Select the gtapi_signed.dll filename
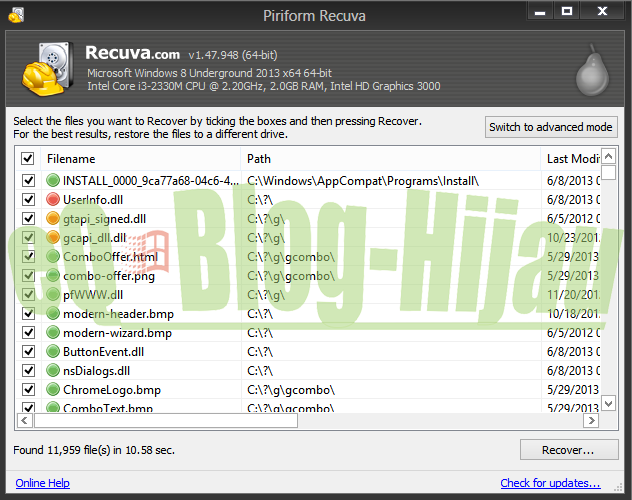632x500 pixels. (x=104, y=219)
